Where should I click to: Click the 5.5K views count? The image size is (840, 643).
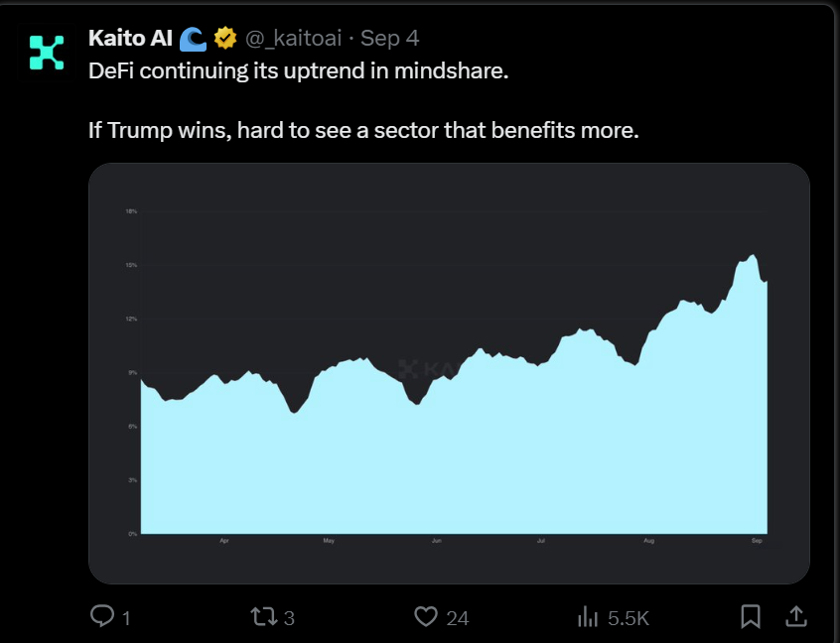click(629, 618)
